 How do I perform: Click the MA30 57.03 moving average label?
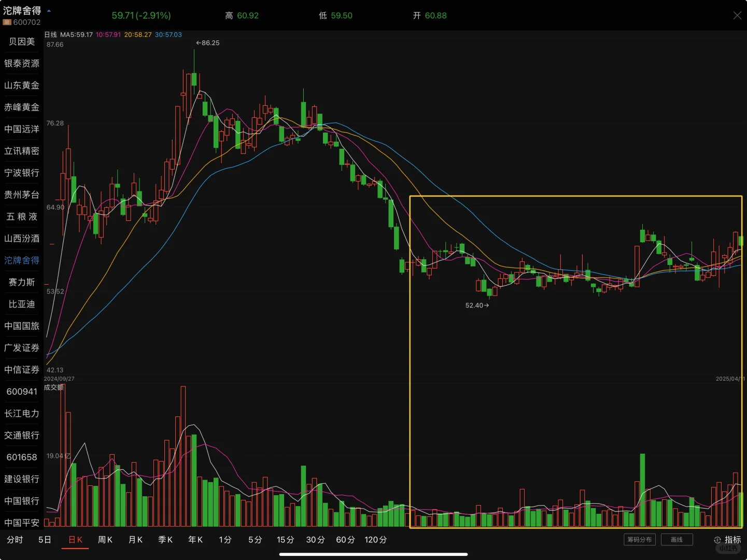coord(168,35)
